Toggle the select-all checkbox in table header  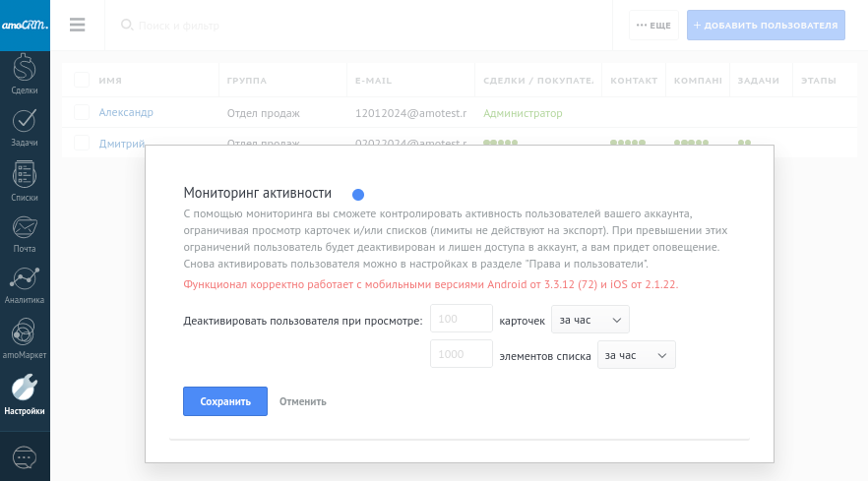(x=81, y=80)
